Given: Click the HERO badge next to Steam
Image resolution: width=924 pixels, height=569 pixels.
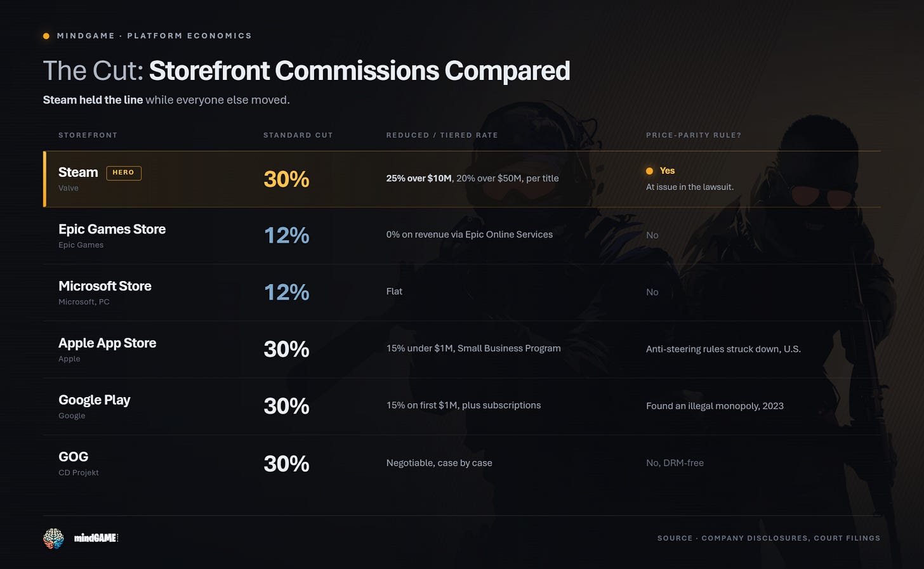Looking at the screenshot, I should pyautogui.click(x=124, y=173).
